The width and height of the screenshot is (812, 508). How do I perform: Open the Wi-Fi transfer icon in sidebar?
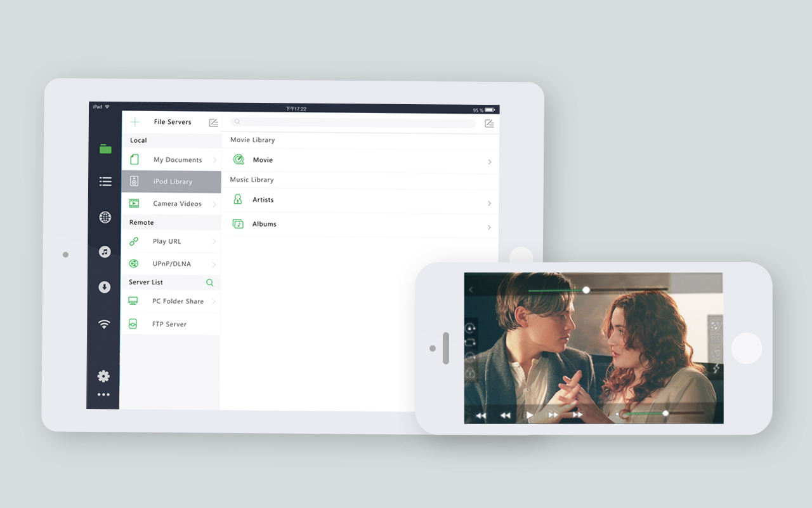point(105,324)
